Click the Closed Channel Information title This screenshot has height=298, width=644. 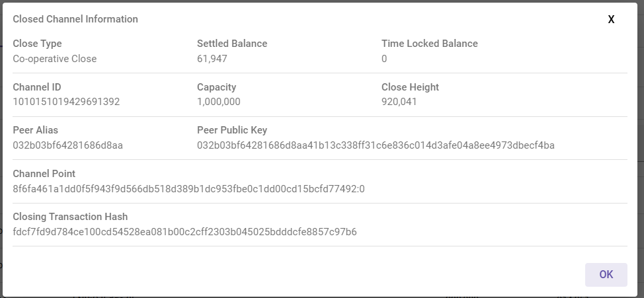pos(75,19)
